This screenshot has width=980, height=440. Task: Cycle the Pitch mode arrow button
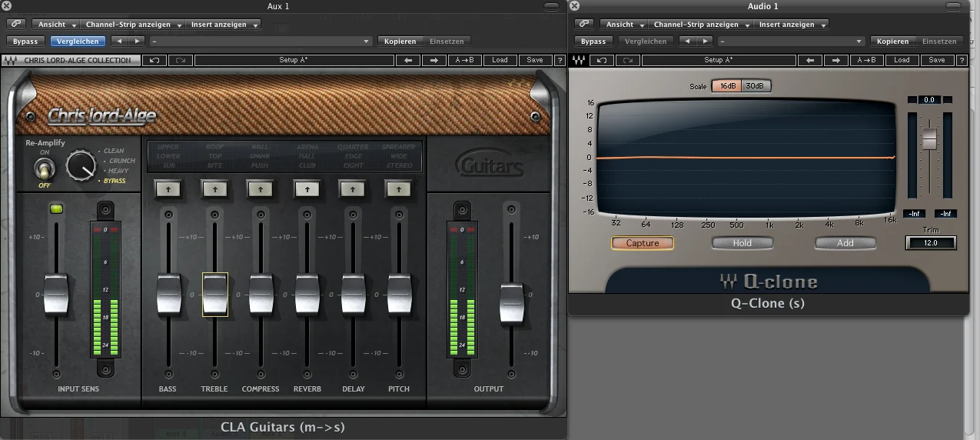click(x=398, y=188)
